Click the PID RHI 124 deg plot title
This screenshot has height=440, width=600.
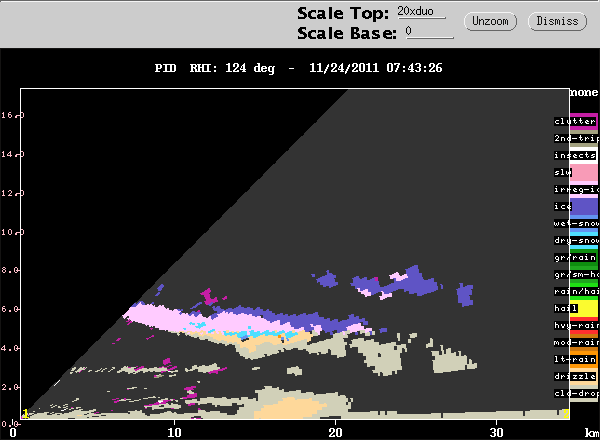[x=298, y=68]
